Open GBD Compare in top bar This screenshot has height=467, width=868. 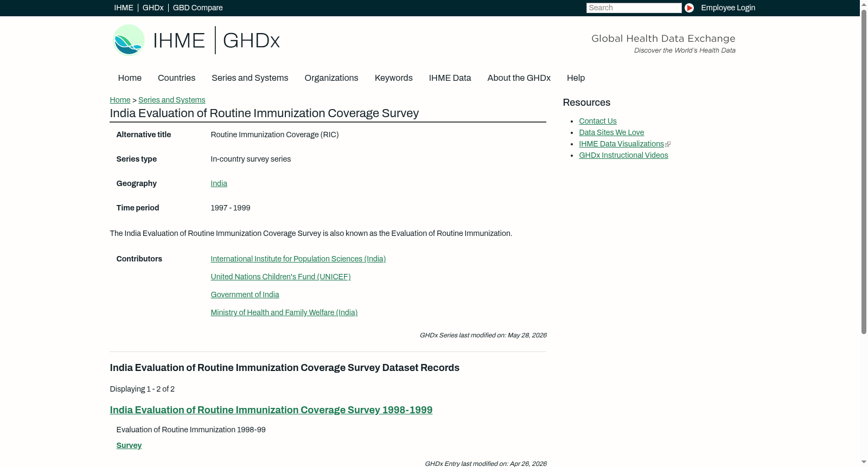tap(198, 8)
